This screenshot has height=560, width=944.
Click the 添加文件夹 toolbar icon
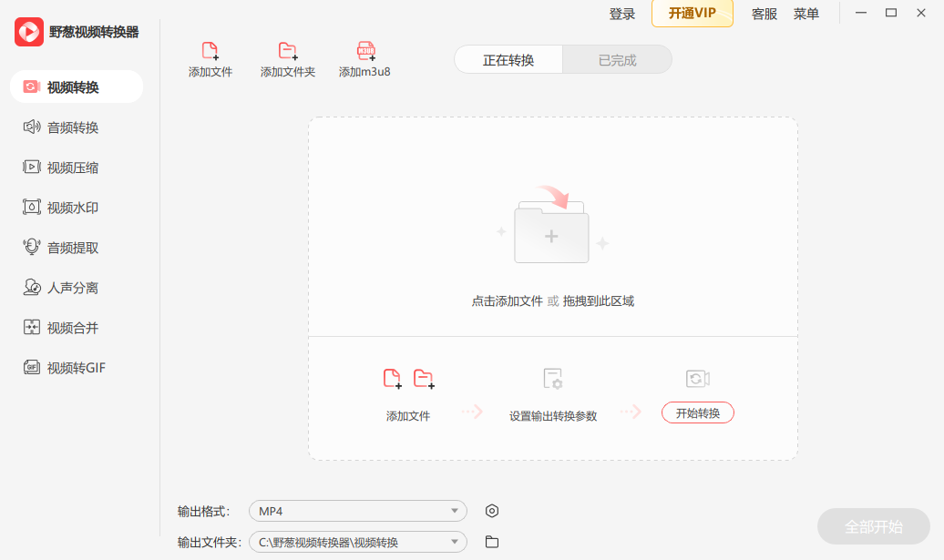(287, 56)
